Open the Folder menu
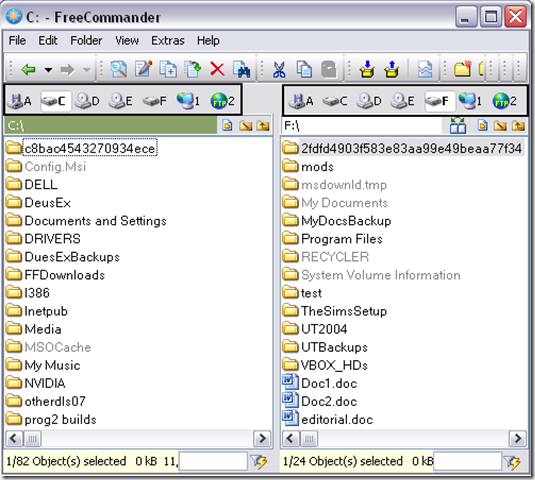The height and width of the screenshot is (480, 535). tap(86, 41)
